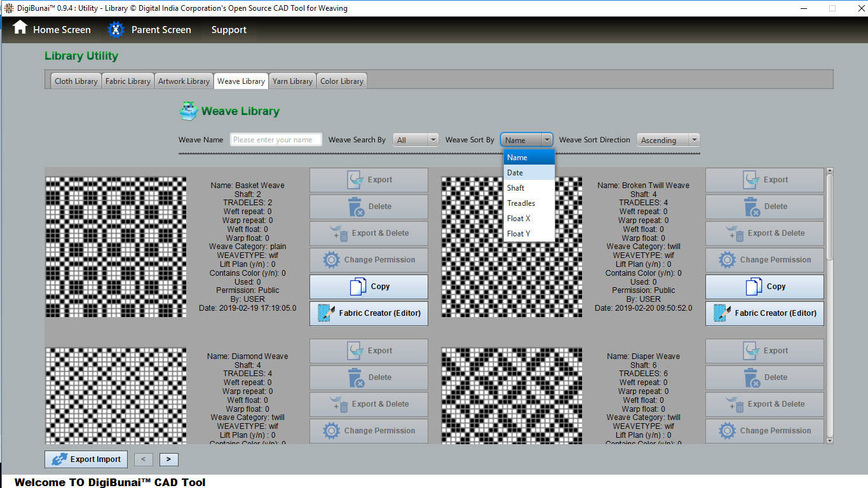
Task: Select the Basket Weave pattern thumbnail
Action: pyautogui.click(x=116, y=247)
